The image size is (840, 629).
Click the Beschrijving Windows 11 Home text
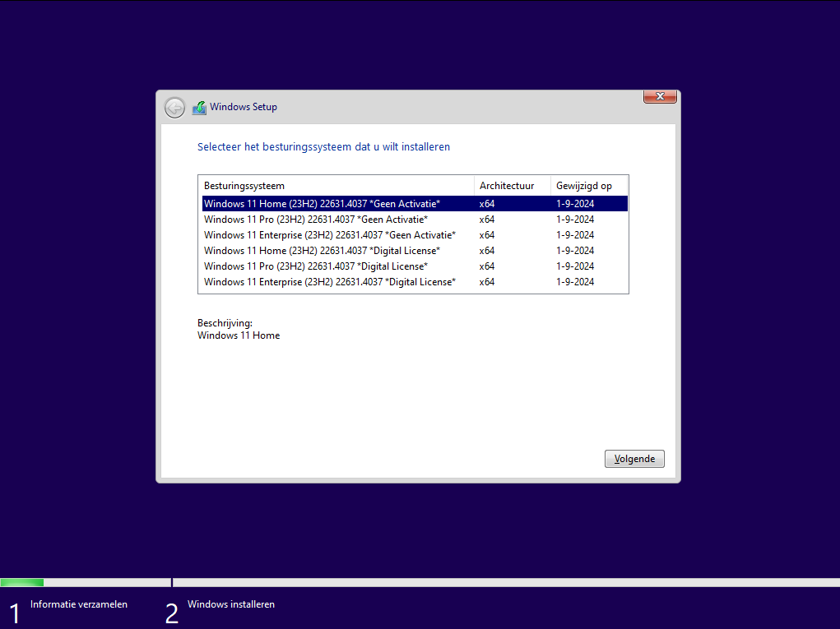239,329
